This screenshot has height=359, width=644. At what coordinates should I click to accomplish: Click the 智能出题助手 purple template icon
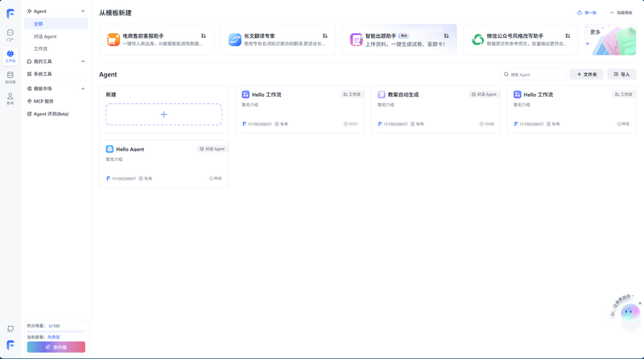coord(357,39)
